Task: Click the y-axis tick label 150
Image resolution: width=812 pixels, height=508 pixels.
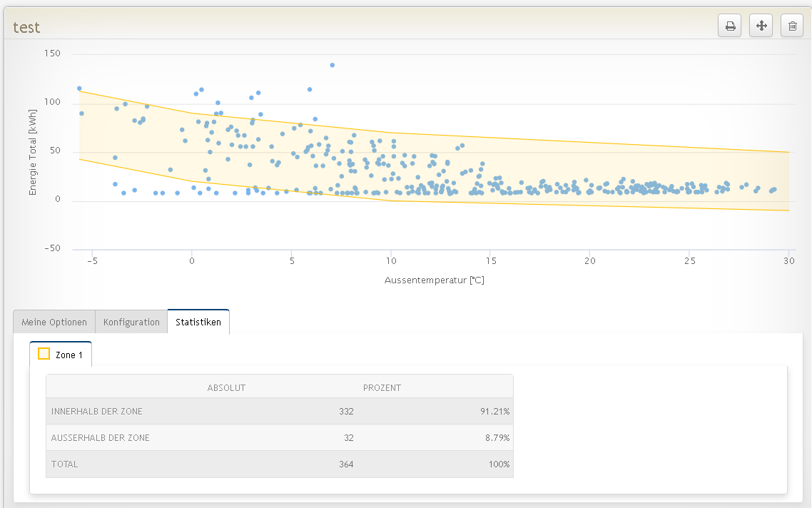Action: (52, 54)
